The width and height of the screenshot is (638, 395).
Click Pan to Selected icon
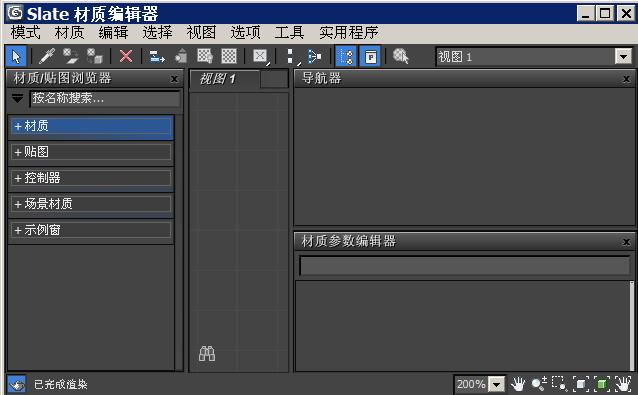click(623, 384)
